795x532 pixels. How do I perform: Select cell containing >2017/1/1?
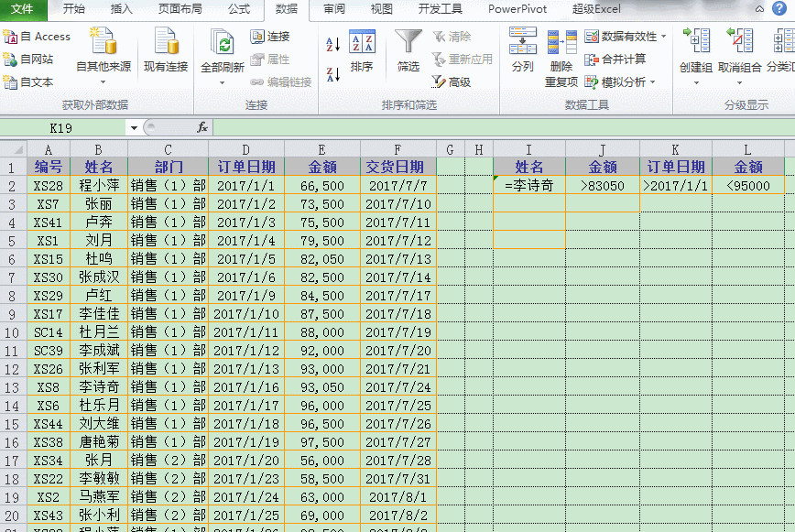pos(675,186)
